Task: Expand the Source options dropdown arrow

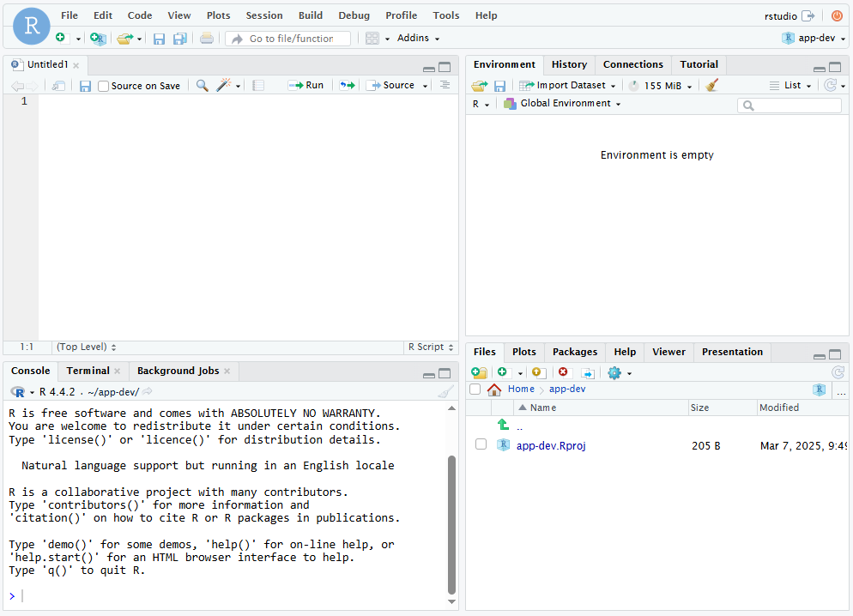Action: [426, 86]
